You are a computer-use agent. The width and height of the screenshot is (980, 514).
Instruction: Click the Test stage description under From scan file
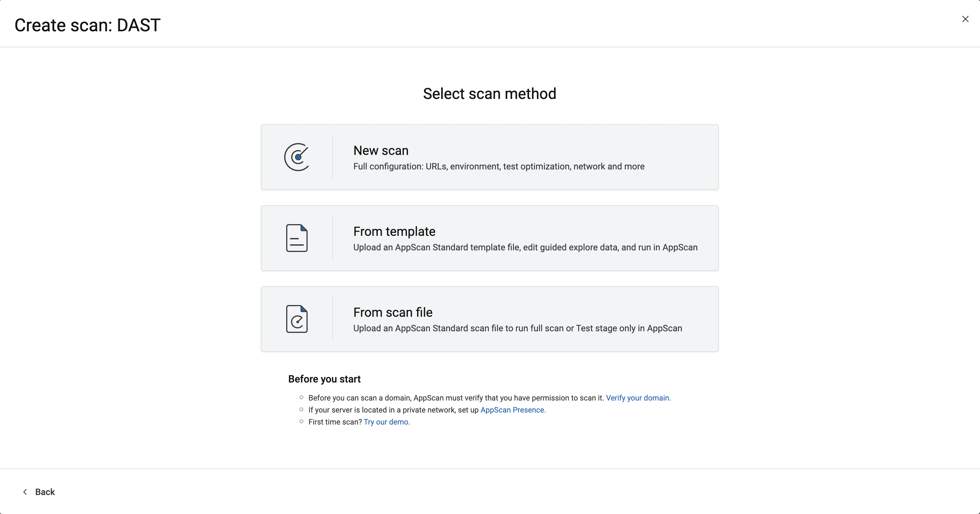(517, 328)
